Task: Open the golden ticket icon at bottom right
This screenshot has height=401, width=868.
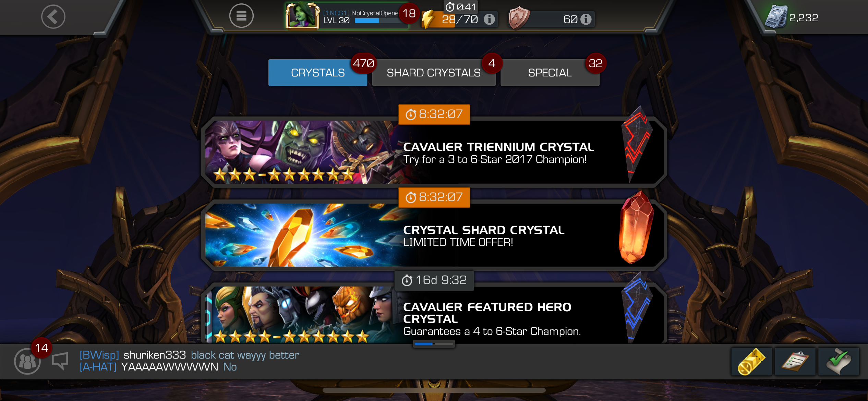Action: click(751, 362)
